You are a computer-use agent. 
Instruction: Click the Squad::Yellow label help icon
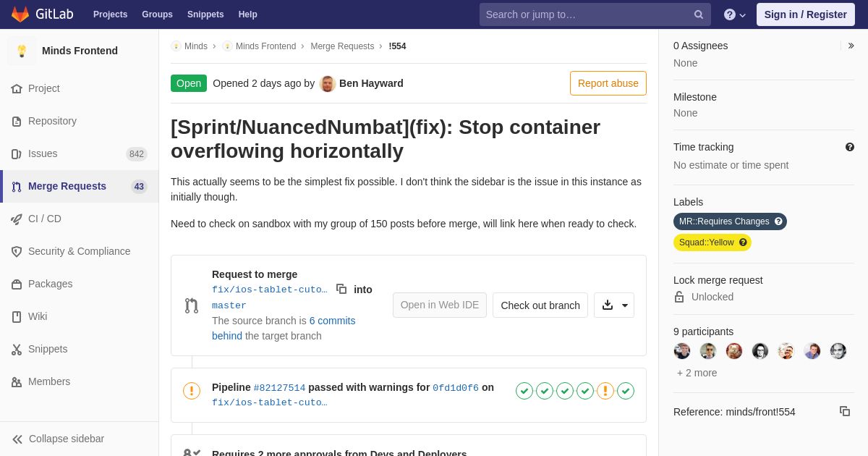[743, 242]
